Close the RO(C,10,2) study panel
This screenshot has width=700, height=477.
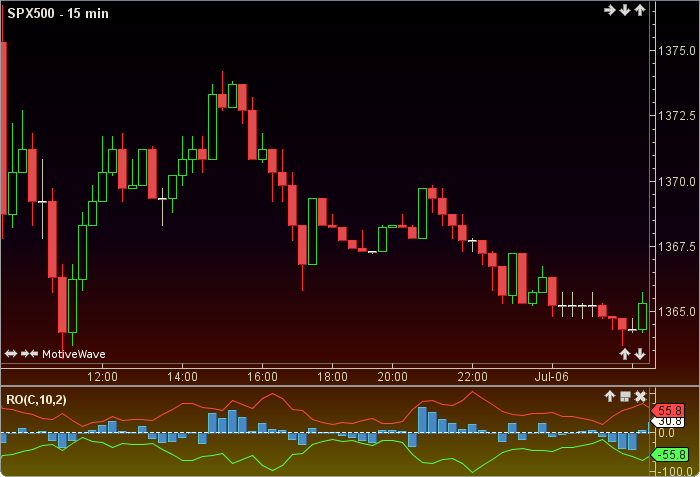[x=640, y=396]
